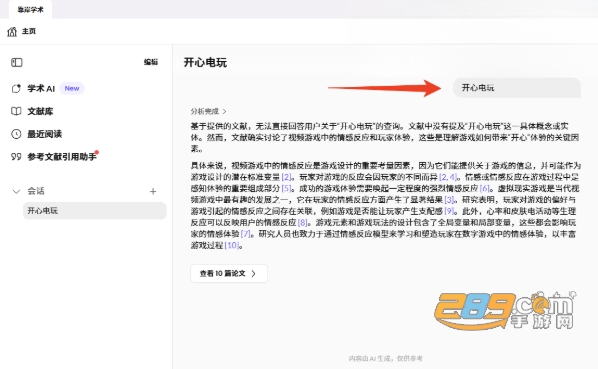Expand the 分析完成 details arrow
This screenshot has height=369, width=598.
click(x=224, y=111)
